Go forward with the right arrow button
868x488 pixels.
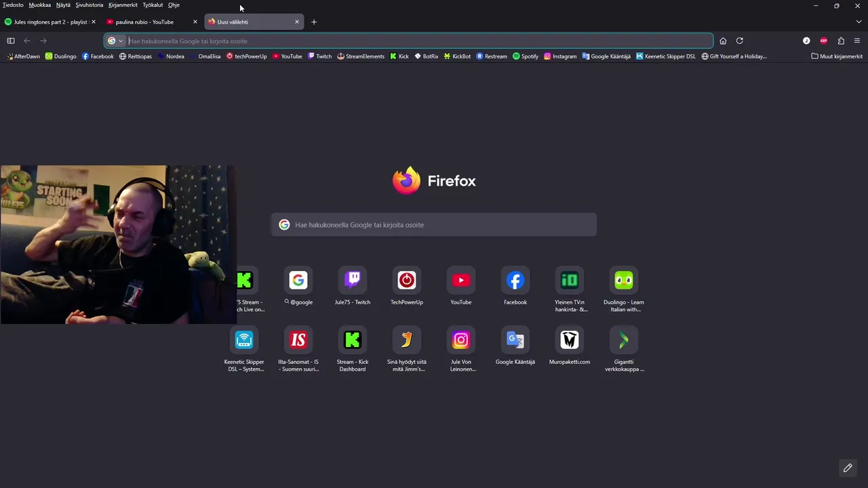point(43,41)
